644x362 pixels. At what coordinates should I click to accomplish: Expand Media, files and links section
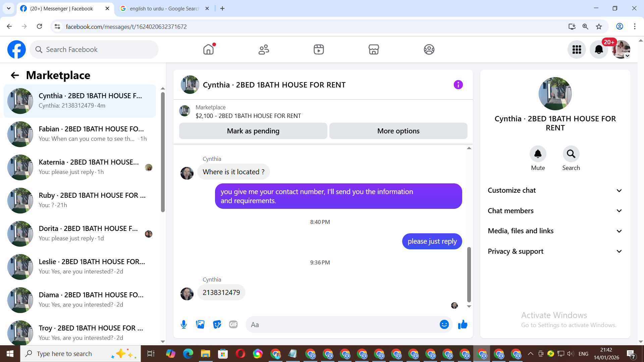[555, 231]
